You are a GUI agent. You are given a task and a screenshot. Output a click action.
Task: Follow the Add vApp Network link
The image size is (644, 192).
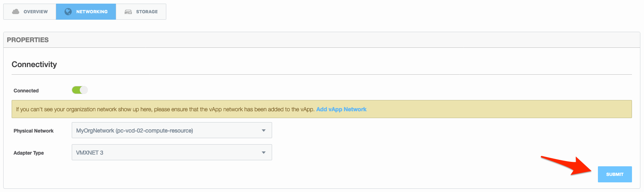point(341,109)
